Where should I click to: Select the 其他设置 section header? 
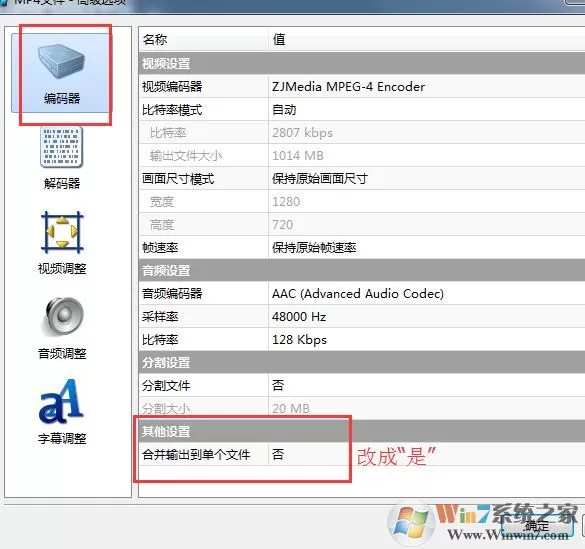(362, 432)
